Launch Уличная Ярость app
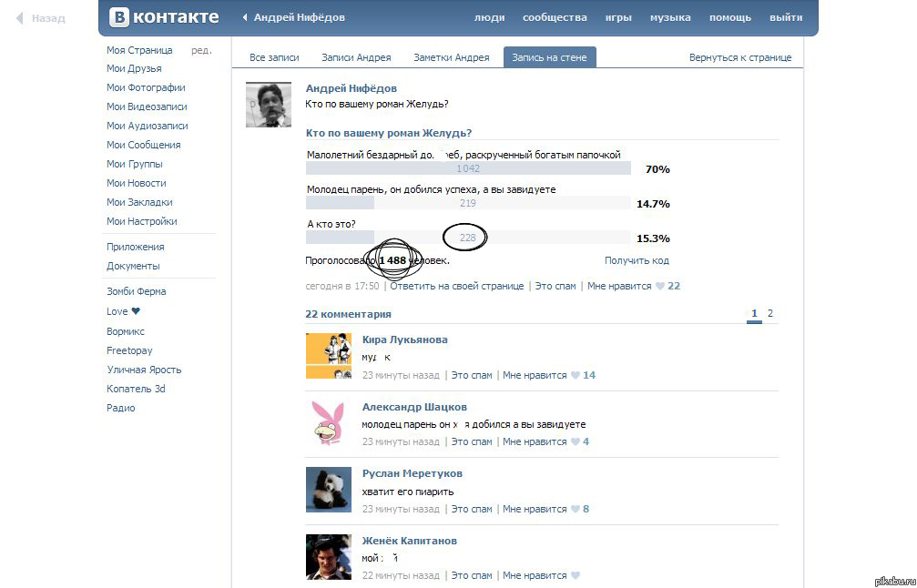The width and height of the screenshot is (917, 588). click(144, 370)
